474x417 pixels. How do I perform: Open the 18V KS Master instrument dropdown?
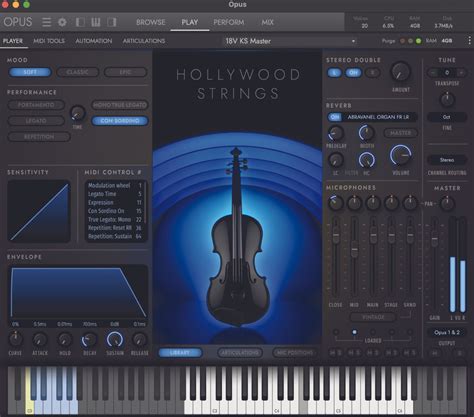pos(290,41)
